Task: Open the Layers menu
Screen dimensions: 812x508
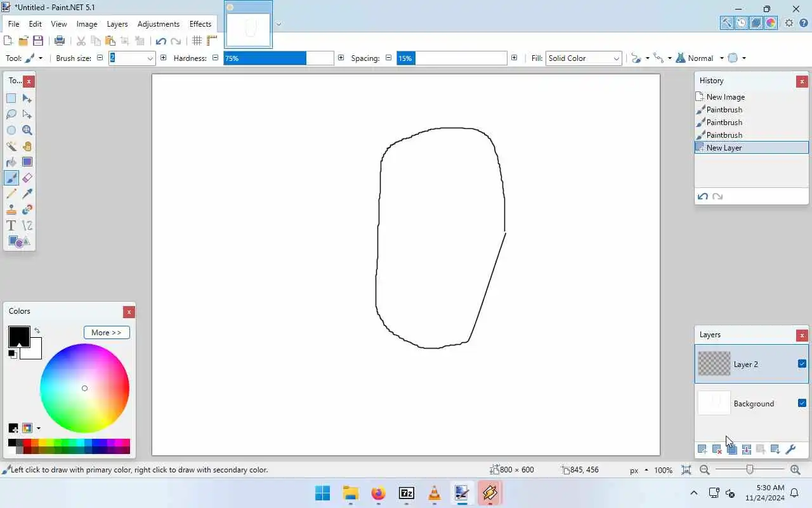Action: click(117, 24)
